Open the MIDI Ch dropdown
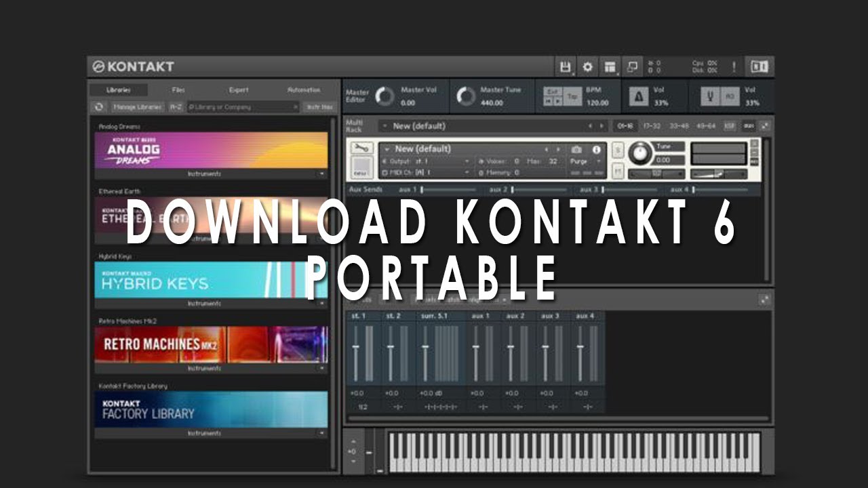868x488 pixels. tap(426, 173)
